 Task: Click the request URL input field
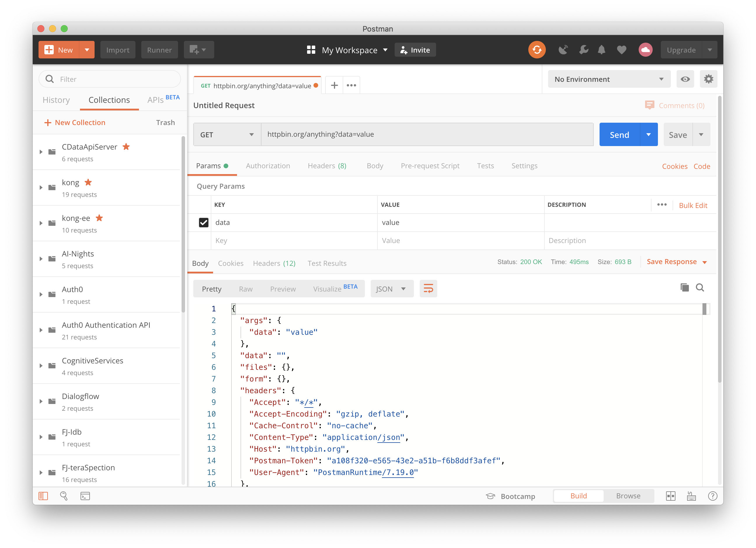coord(427,134)
